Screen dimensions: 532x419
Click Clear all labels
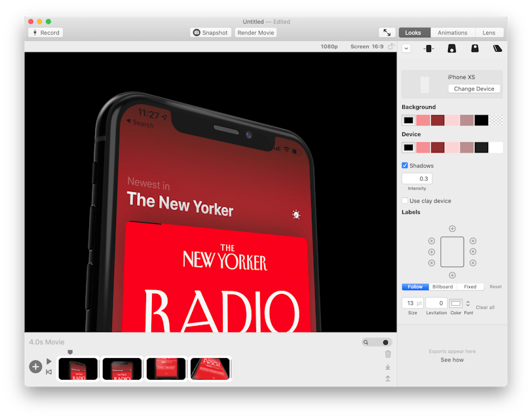[485, 308]
